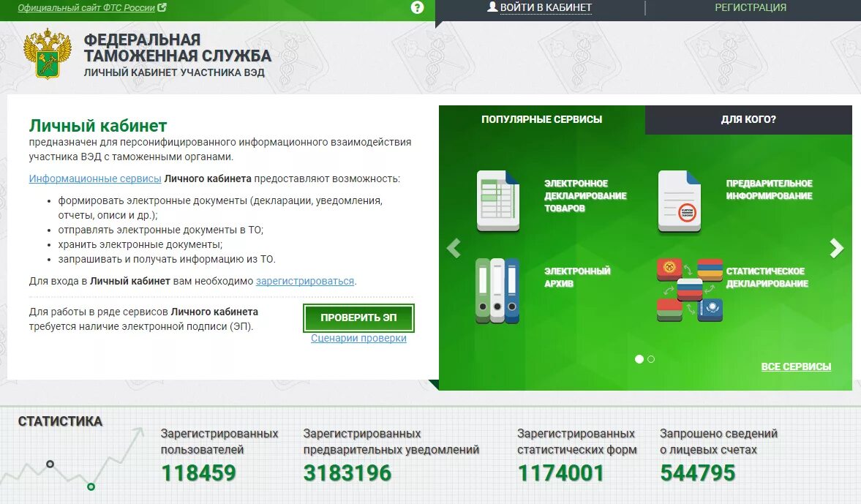The image size is (861, 504).
Task: Go to next services slide arrow
Action: click(836, 248)
